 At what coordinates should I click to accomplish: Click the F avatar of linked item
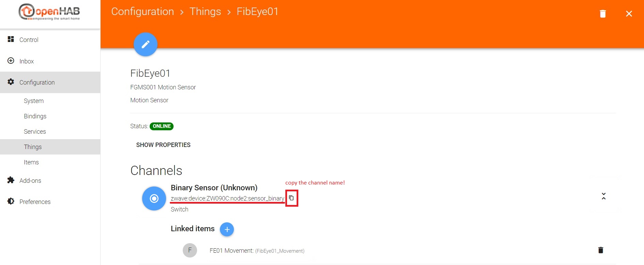pos(190,250)
